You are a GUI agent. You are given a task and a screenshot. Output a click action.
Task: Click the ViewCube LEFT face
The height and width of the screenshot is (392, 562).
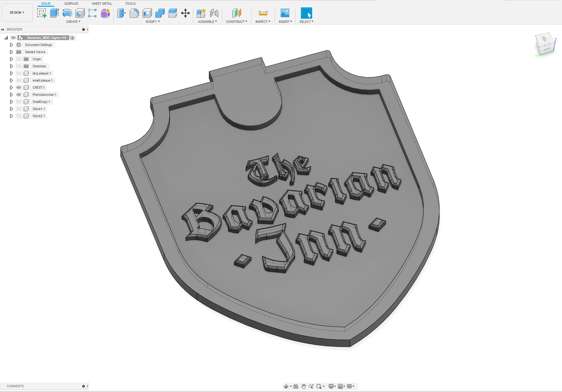[x=547, y=49]
